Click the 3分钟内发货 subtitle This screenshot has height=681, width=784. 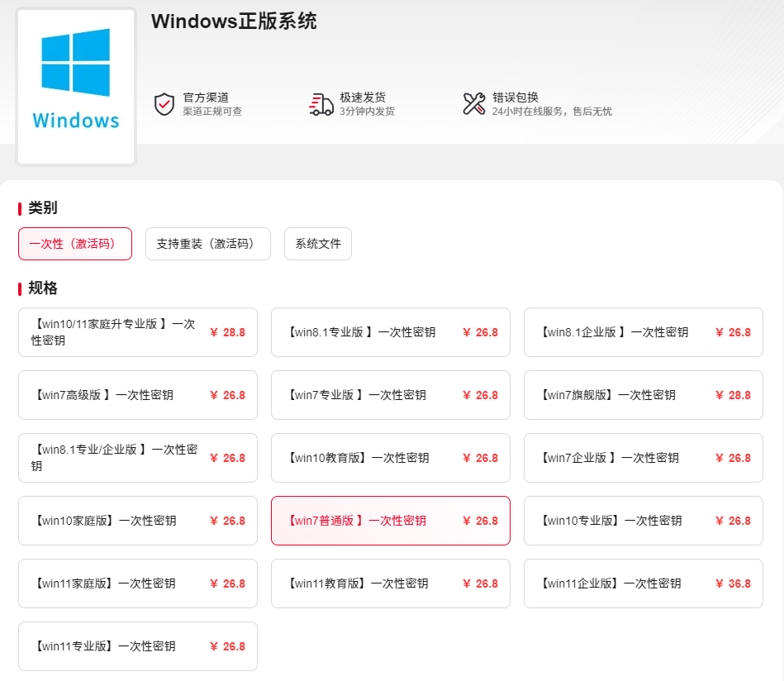[367, 111]
